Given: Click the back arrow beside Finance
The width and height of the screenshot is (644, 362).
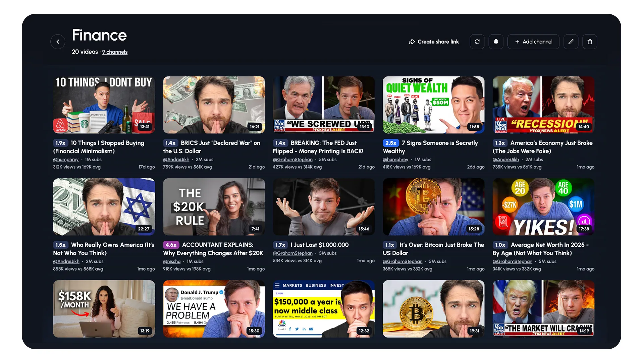Looking at the screenshot, I should point(58,42).
